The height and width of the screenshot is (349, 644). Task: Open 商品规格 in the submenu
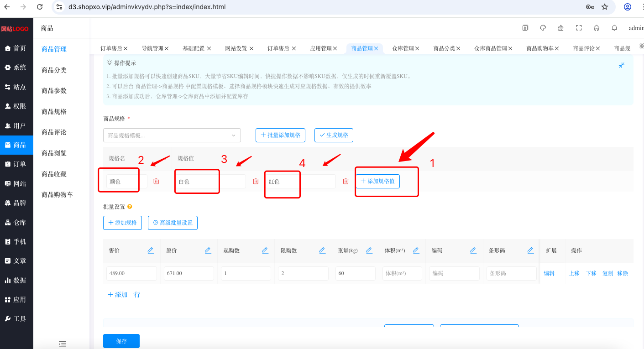coord(54,112)
